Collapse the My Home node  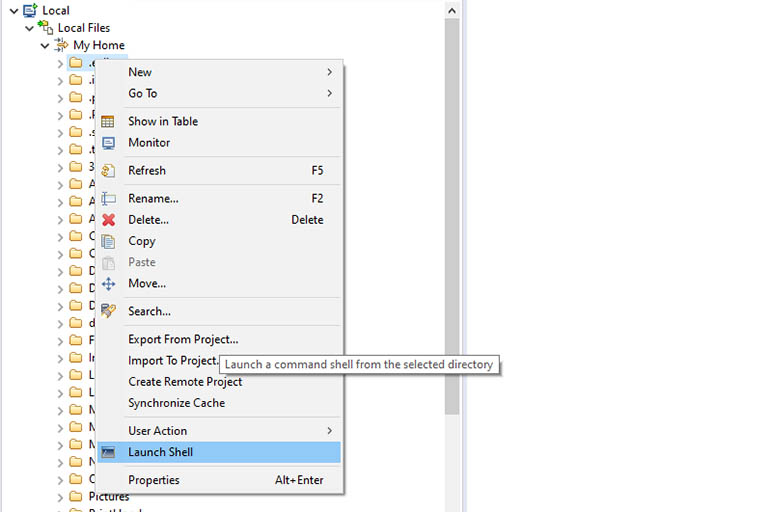[45, 46]
